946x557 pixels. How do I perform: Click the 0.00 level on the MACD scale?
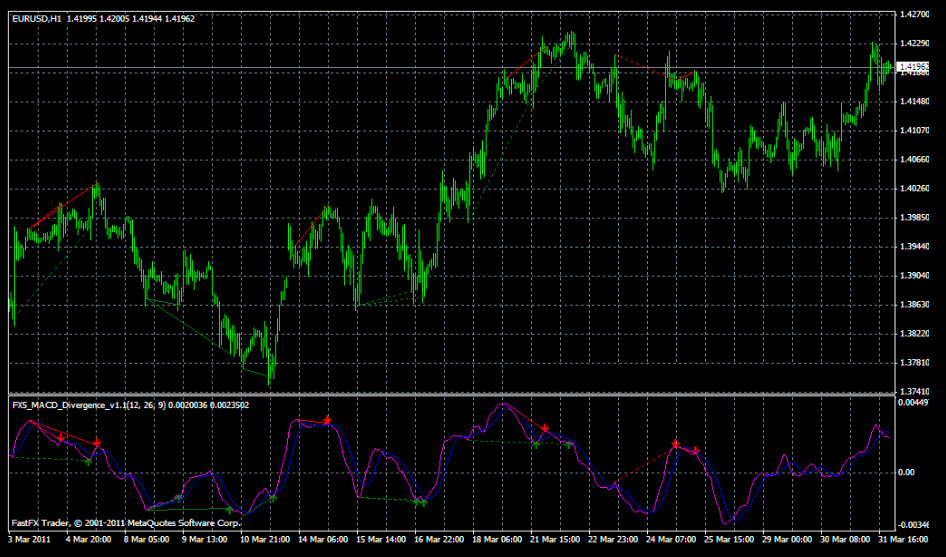pyautogui.click(x=907, y=471)
